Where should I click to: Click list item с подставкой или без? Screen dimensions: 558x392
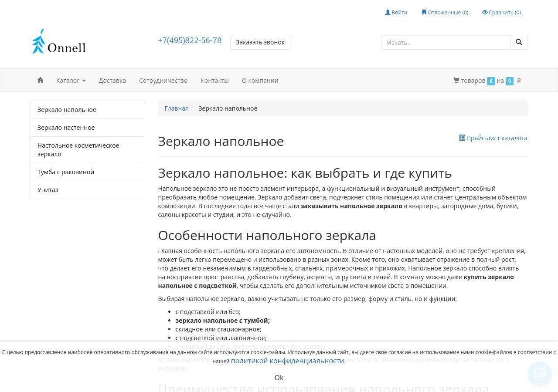coord(208,312)
